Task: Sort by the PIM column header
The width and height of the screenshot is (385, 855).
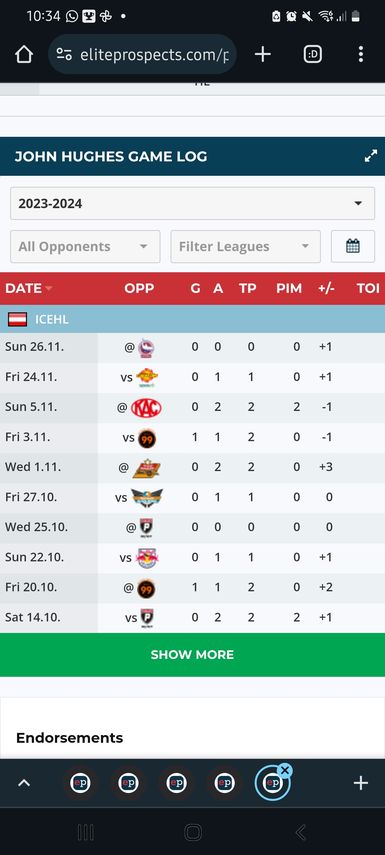Action: pos(288,288)
